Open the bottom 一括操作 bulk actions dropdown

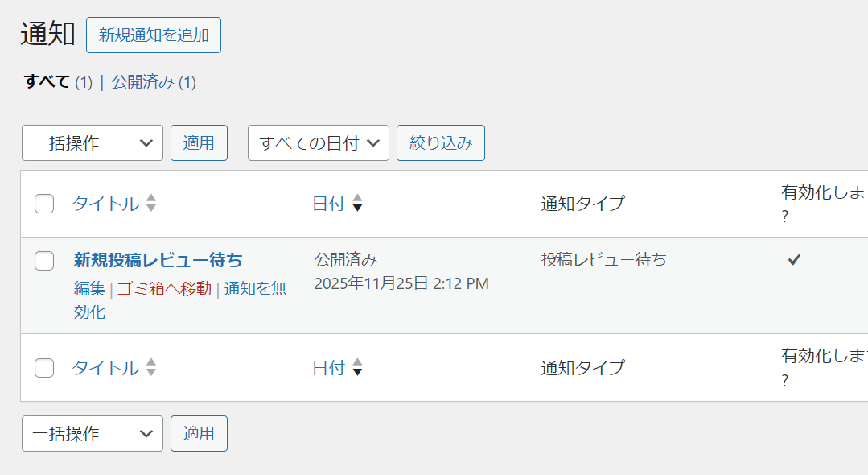coord(93,434)
